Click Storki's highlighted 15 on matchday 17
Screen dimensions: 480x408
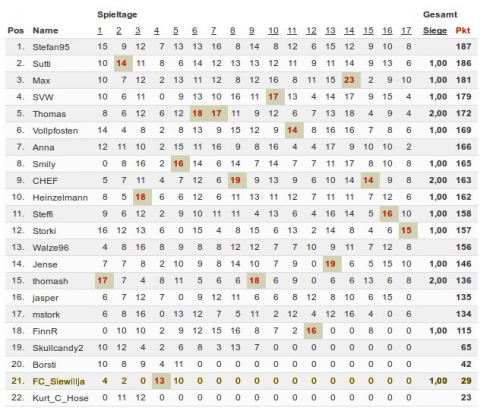coord(406,230)
